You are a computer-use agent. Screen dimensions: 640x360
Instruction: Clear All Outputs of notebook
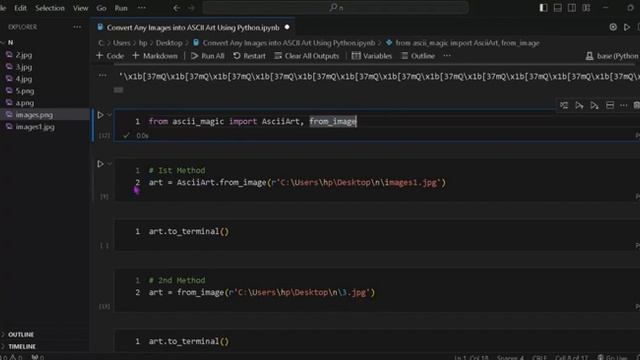307,56
